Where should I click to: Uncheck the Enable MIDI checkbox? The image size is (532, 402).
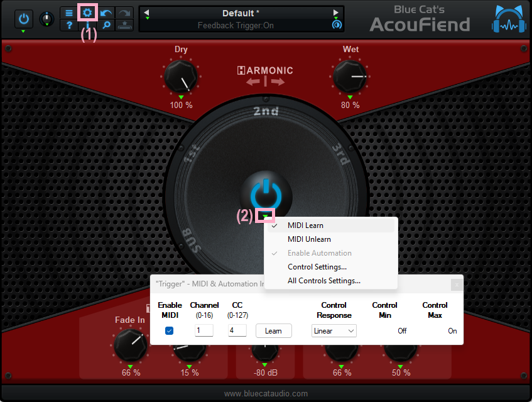tap(170, 330)
